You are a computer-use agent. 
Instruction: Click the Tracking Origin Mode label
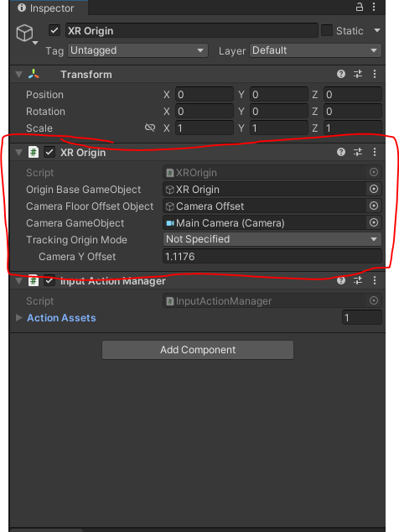pyautogui.click(x=76, y=240)
